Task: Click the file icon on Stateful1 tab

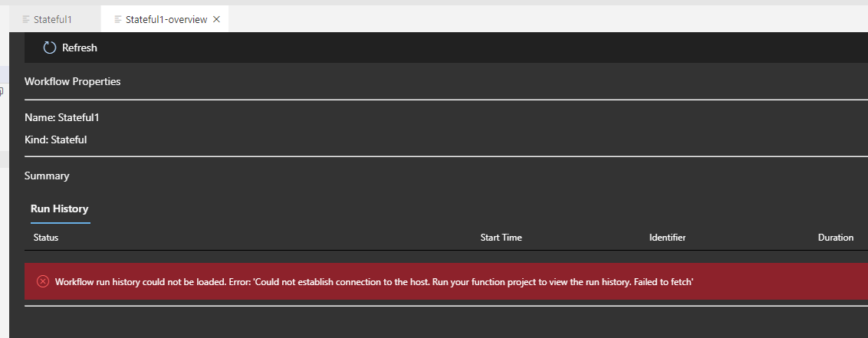Action: coord(26,19)
